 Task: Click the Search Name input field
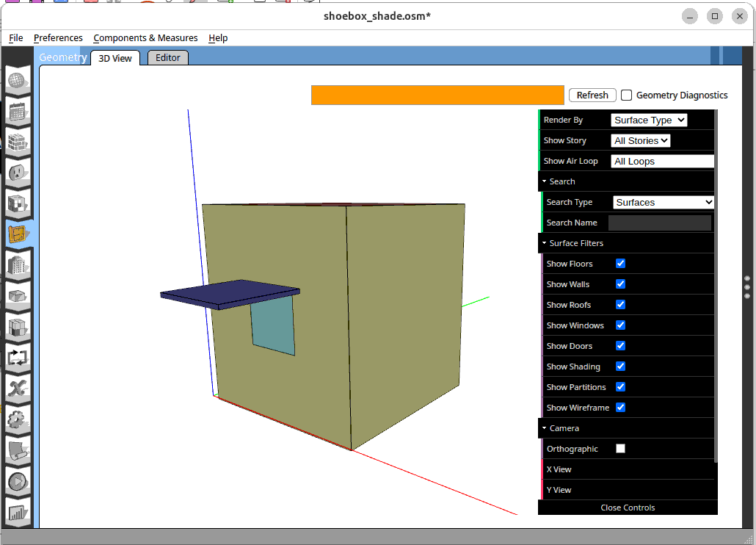[x=659, y=223]
